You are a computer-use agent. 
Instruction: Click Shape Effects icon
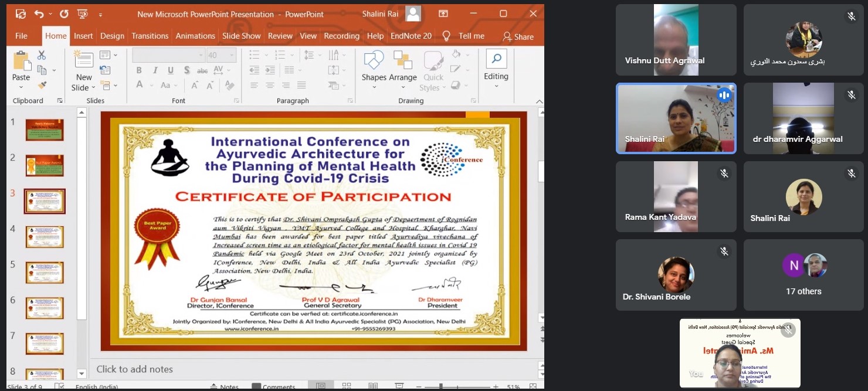pyautogui.click(x=456, y=85)
